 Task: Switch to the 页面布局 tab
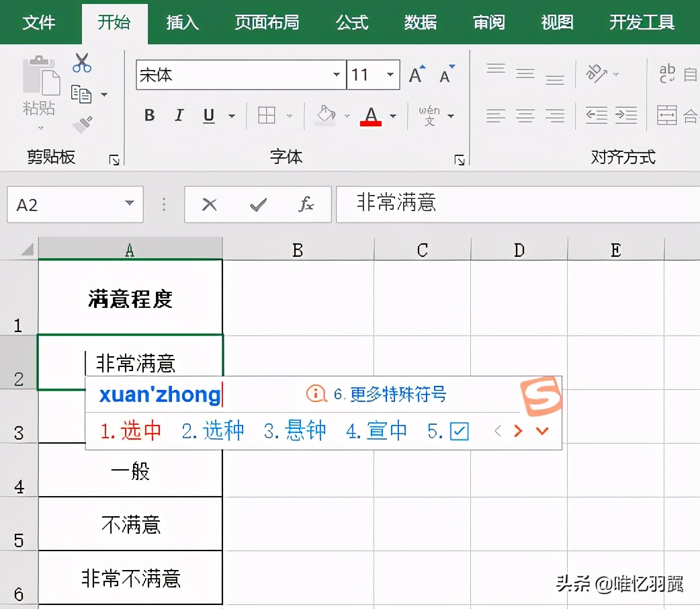click(x=267, y=22)
